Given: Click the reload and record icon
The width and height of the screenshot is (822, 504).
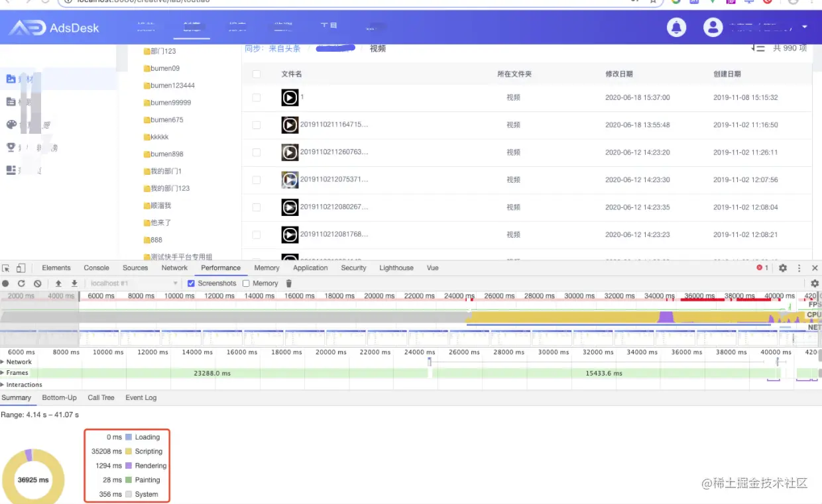Looking at the screenshot, I should [21, 283].
